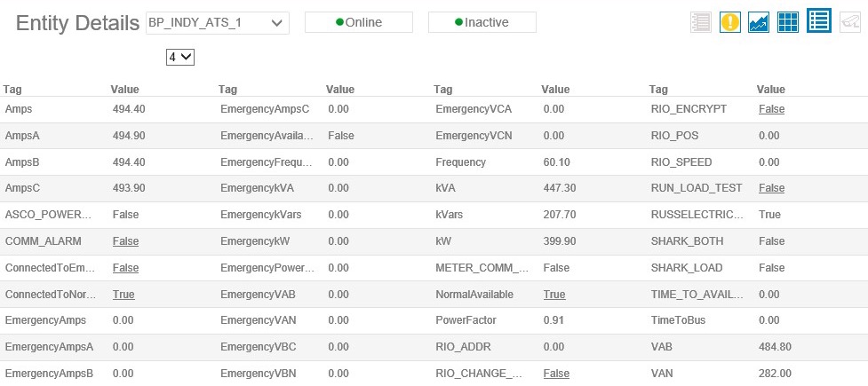Click the RUN_LOAD_TEST False link

[772, 188]
